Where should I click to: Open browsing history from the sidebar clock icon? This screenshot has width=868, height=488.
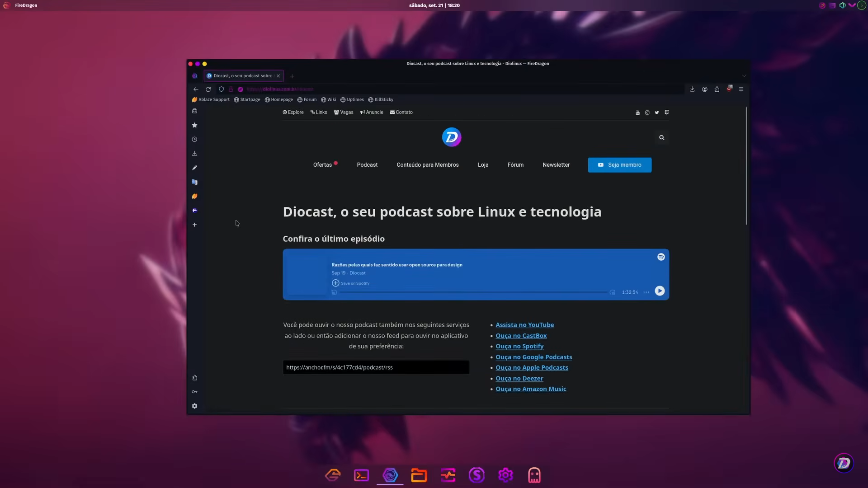194,139
